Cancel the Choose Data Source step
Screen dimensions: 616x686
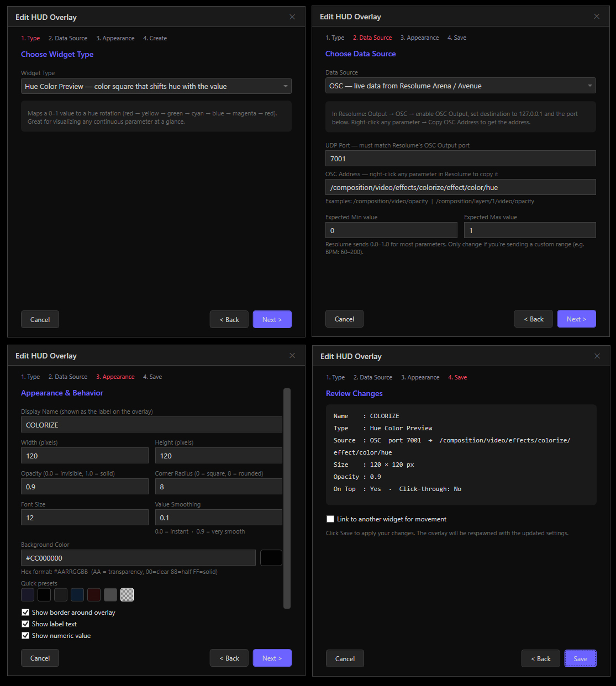344,319
